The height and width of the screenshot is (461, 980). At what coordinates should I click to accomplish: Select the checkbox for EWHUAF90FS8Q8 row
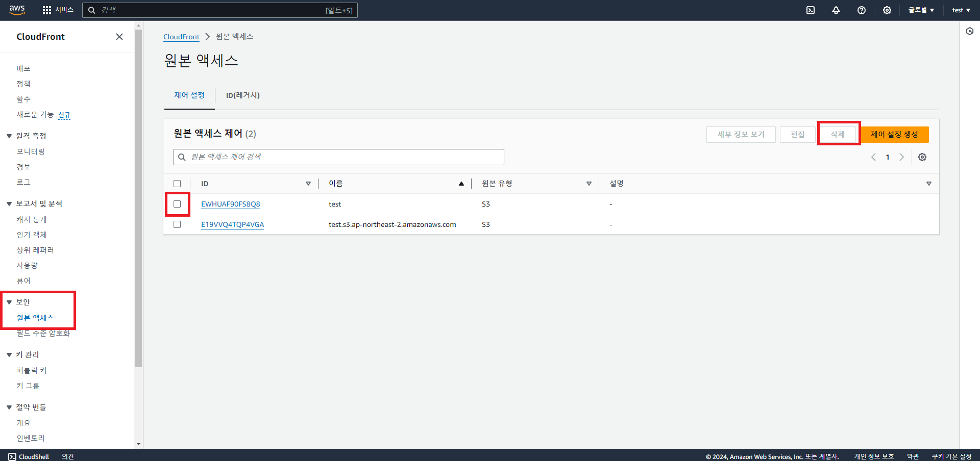[x=177, y=204]
